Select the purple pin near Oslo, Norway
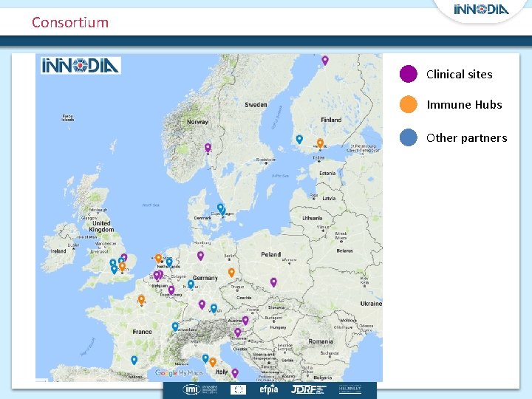The height and width of the screenshot is (399, 532). pos(208,148)
